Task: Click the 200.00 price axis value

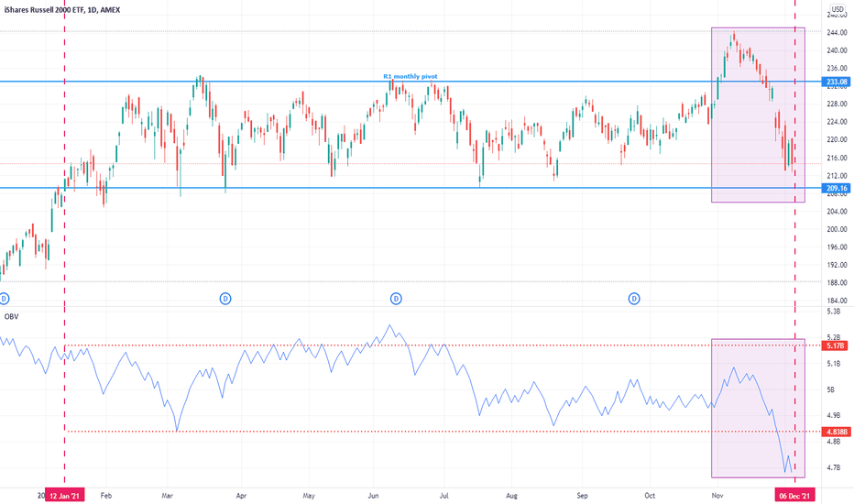Action: (837, 229)
